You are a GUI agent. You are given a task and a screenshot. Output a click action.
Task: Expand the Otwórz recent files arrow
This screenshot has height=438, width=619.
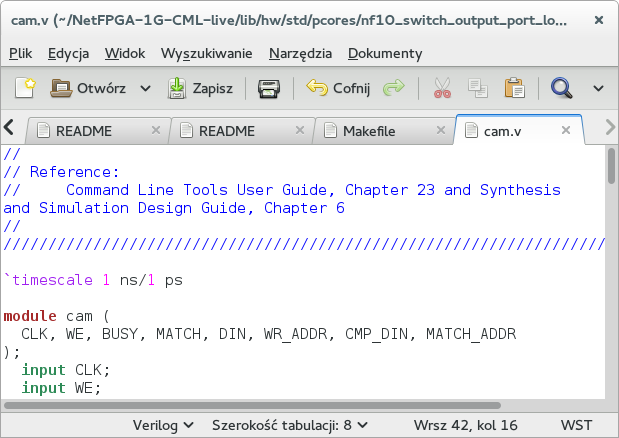point(145,88)
